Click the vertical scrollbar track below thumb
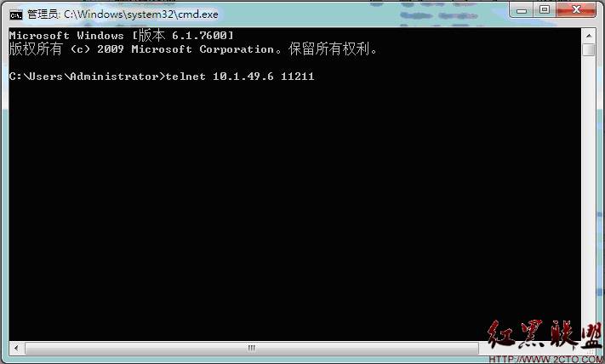Screen dimensions: 605x364 589,193
